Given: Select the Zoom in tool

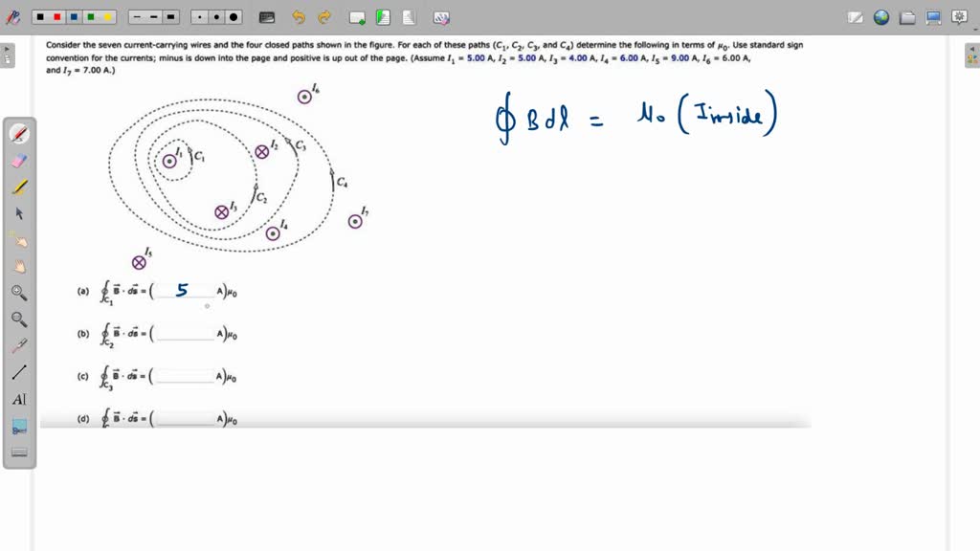Looking at the screenshot, I should coord(19,293).
